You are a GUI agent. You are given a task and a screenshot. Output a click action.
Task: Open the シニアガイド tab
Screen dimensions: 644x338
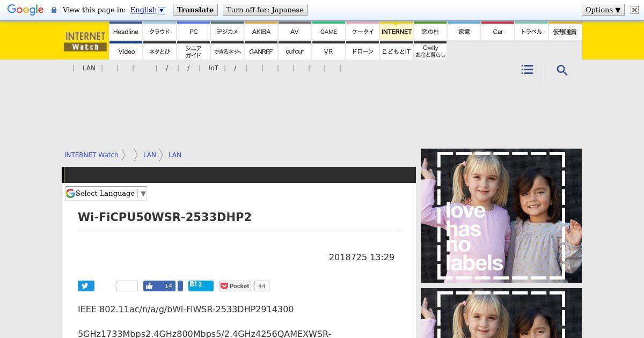tap(193, 51)
